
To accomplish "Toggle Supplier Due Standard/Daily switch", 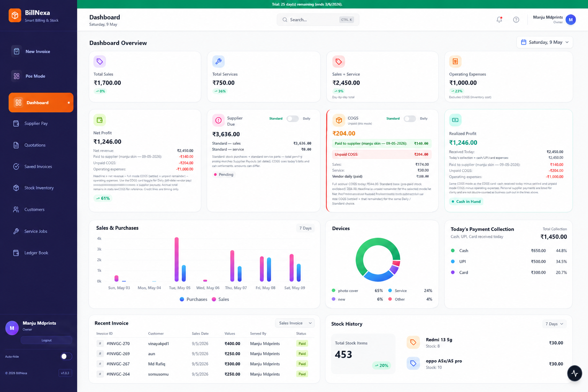I will coord(293,119).
